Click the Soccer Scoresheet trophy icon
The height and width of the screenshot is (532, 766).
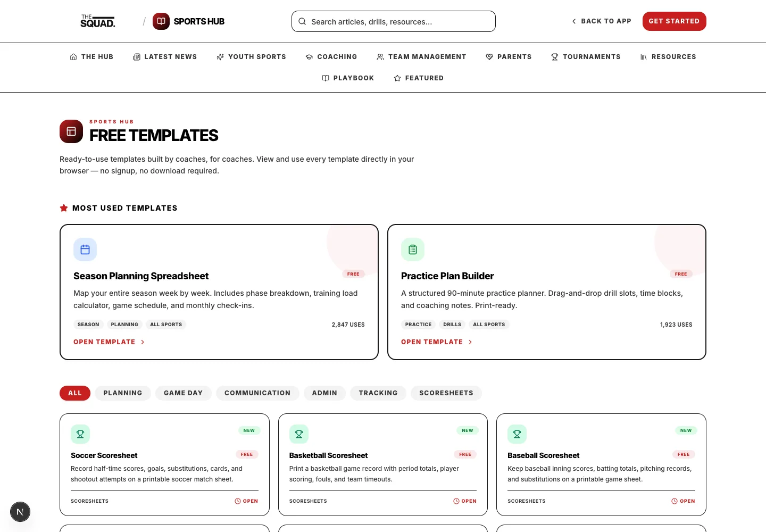(80, 434)
